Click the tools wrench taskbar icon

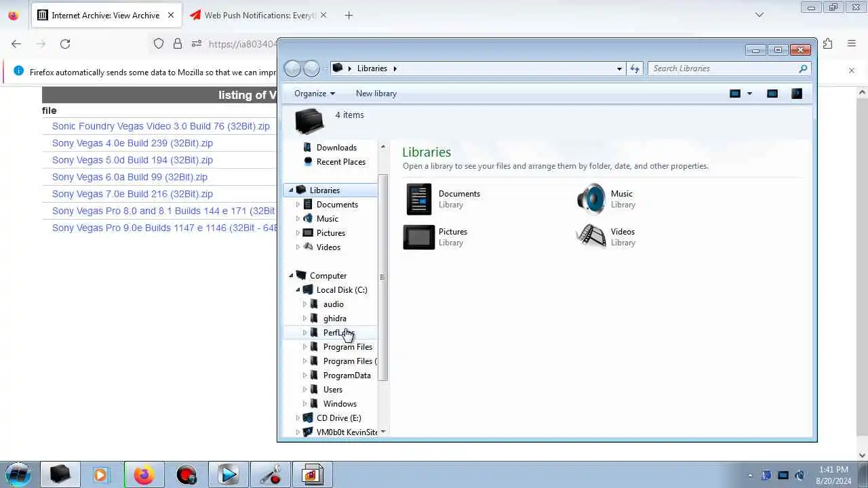click(x=271, y=475)
